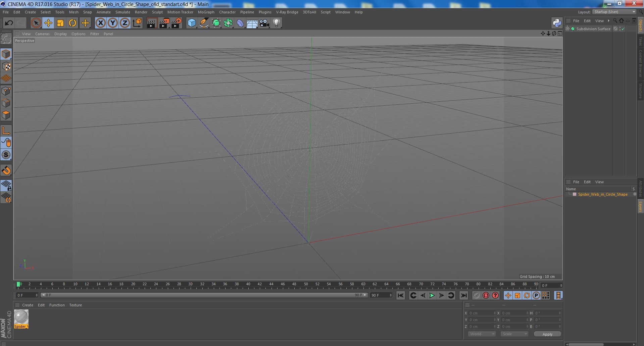Toggle the coordinate system icon
The height and width of the screenshot is (346, 644).
(x=137, y=23)
